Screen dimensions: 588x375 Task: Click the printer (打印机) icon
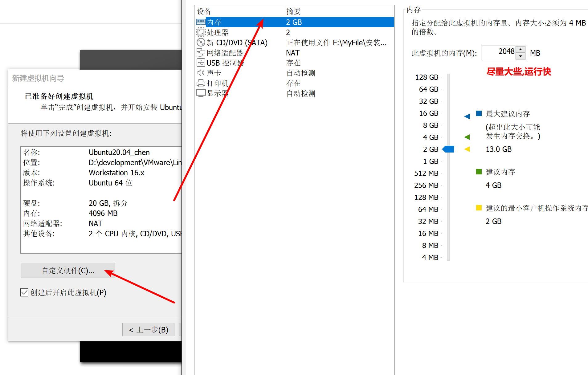201,83
